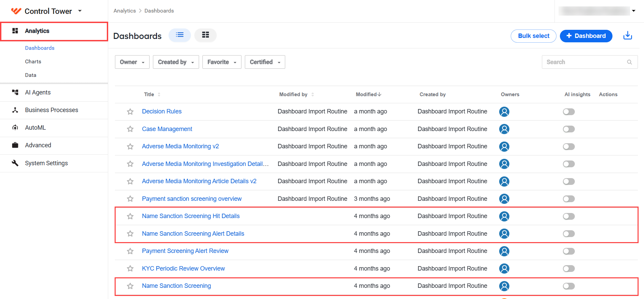Click the System Settings wrench icon
644x299 pixels.
(15, 163)
